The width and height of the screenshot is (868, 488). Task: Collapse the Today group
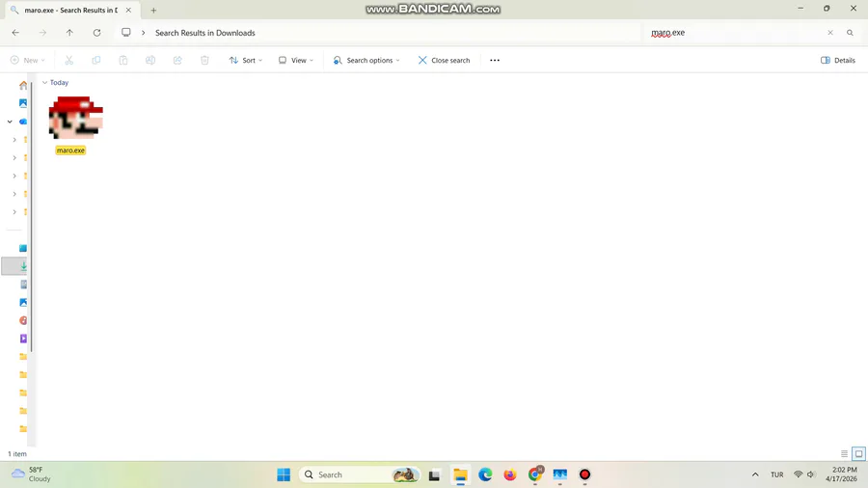coord(44,82)
